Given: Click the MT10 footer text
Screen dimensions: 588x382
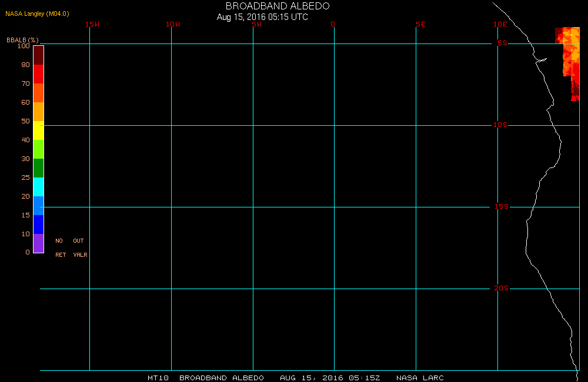Looking at the screenshot, I should point(158,378).
